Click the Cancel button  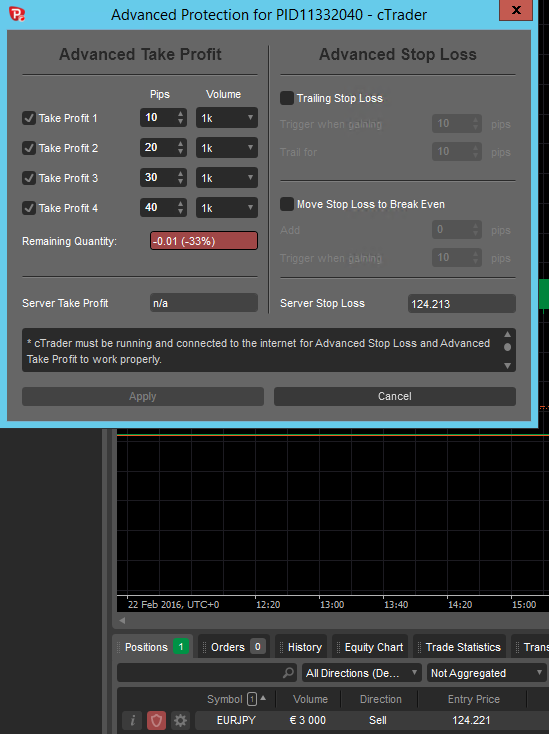pos(395,396)
